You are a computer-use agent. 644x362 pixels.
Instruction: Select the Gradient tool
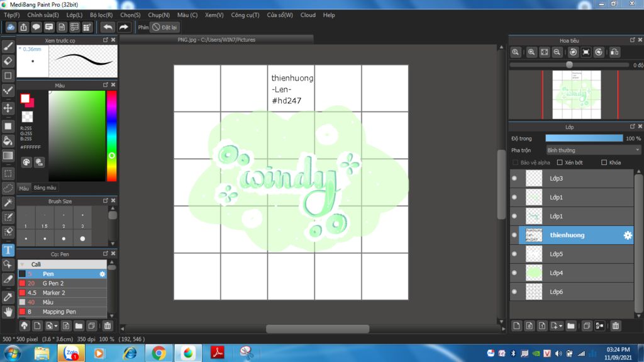coord(8,156)
